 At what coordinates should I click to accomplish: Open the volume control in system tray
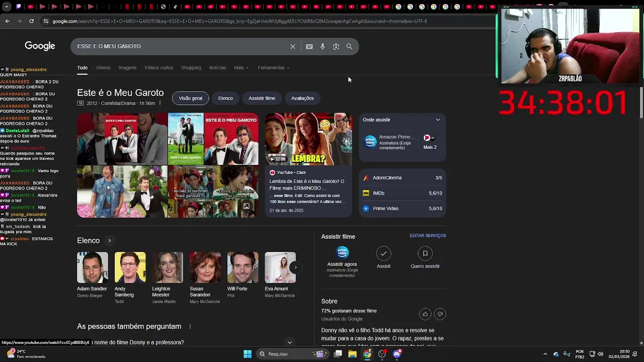coord(600,354)
